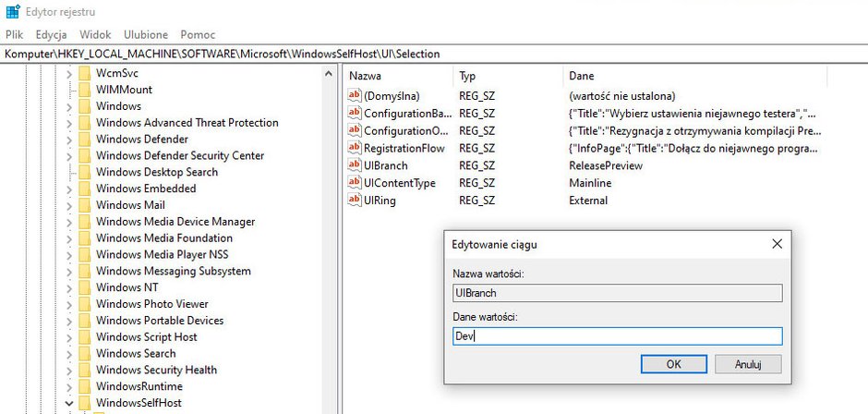Select the UIRing string value icon

coord(354,201)
